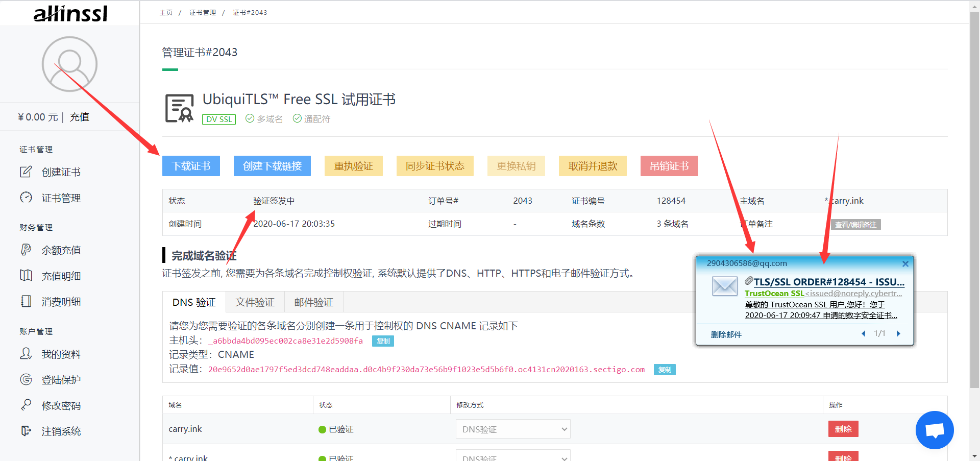980x461 pixels.
Task: Click the 状态 table column header
Action: 326,405
